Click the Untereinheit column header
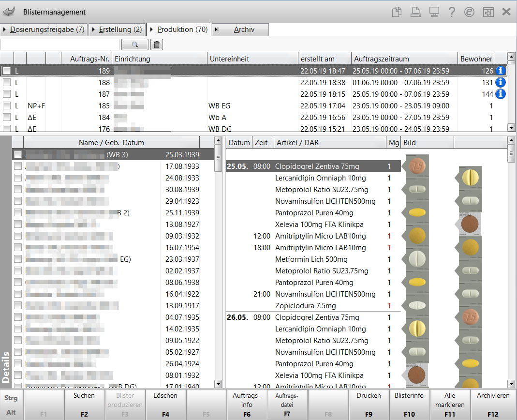Image resolution: width=517 pixels, height=420 pixels. pyautogui.click(x=252, y=59)
